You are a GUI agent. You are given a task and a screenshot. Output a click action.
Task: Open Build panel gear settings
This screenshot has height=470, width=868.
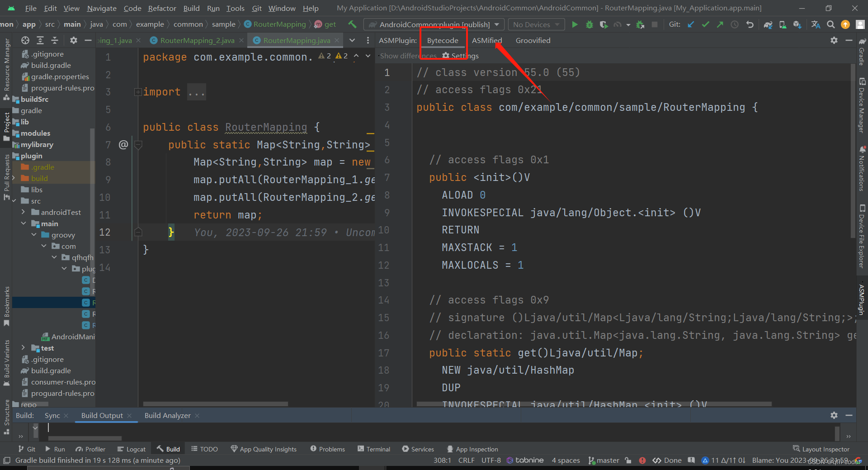pos(834,415)
